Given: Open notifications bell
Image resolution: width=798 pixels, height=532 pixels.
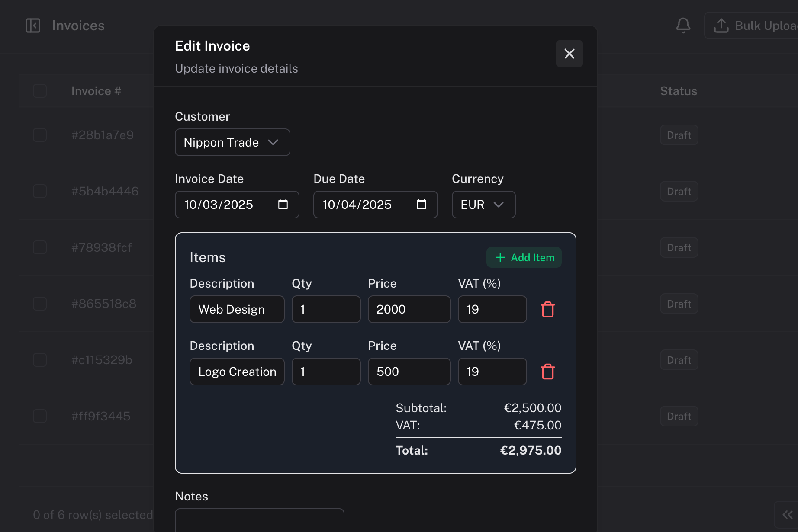Looking at the screenshot, I should tap(683, 26).
